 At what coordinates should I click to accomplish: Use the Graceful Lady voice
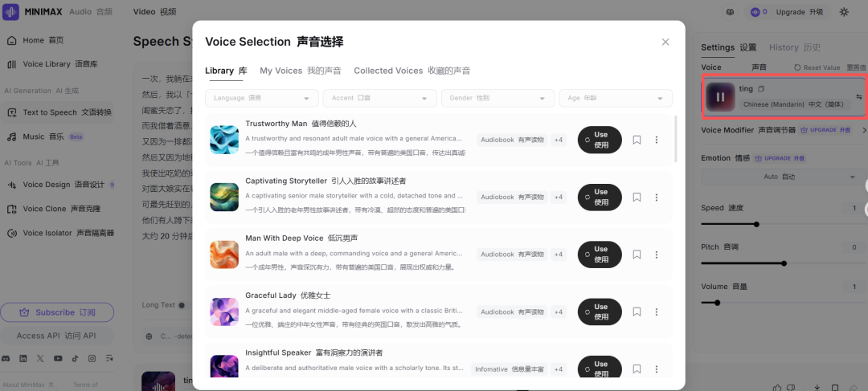[x=600, y=312]
